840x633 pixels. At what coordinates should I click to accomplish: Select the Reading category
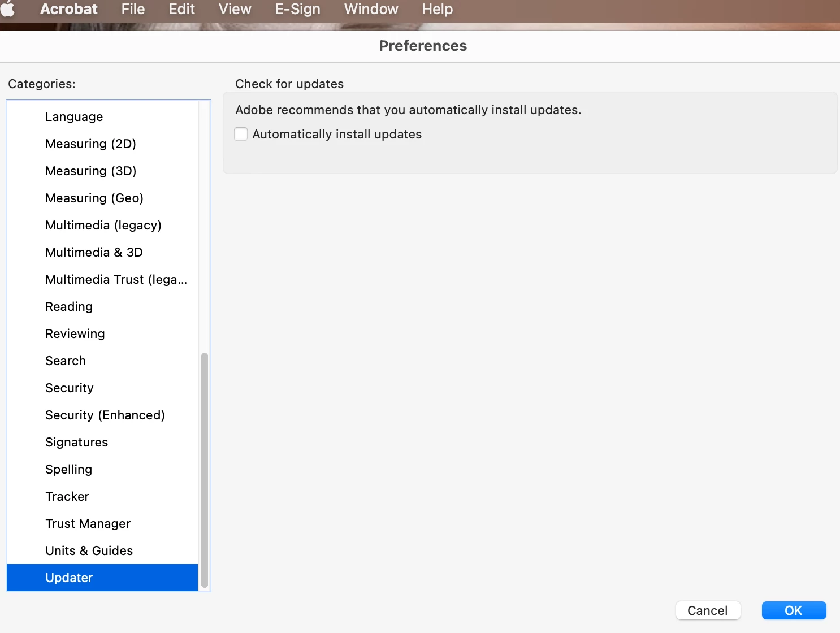pos(102,306)
